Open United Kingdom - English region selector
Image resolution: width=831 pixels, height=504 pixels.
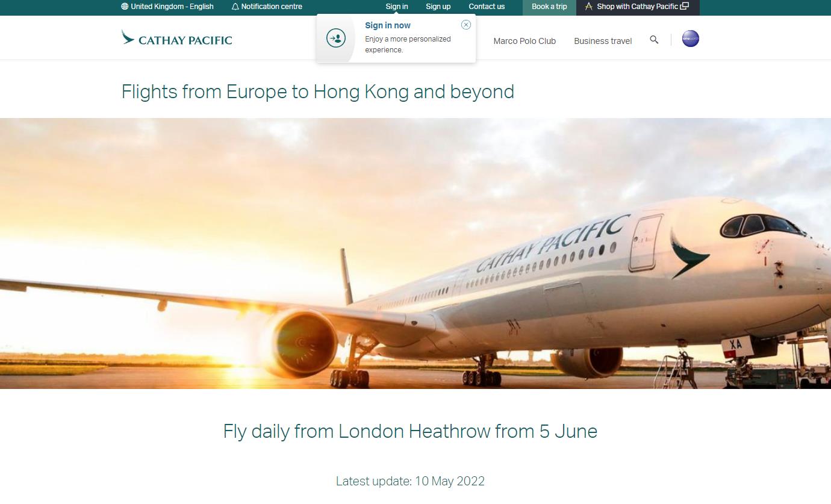(167, 7)
